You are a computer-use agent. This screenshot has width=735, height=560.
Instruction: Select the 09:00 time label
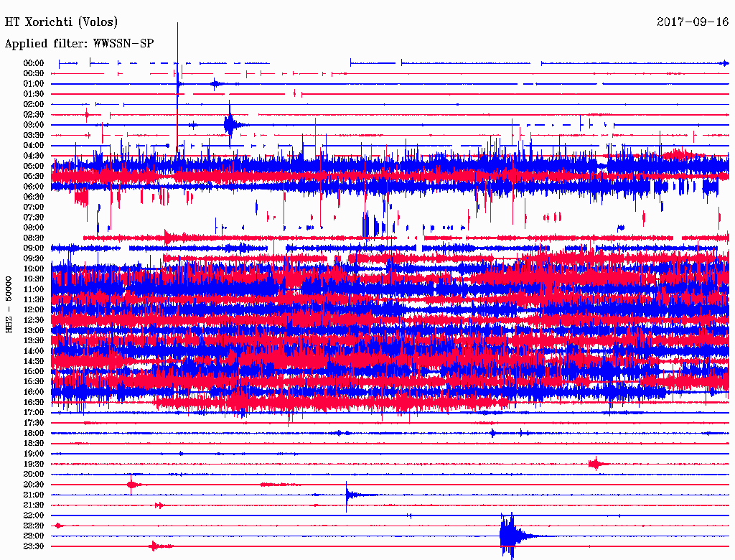[x=34, y=248]
